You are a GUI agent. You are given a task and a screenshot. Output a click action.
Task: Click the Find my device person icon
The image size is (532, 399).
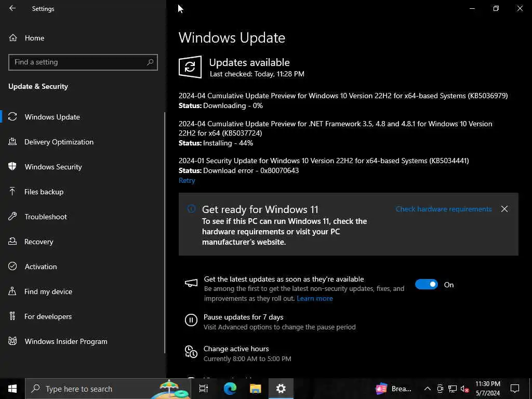[x=12, y=291]
